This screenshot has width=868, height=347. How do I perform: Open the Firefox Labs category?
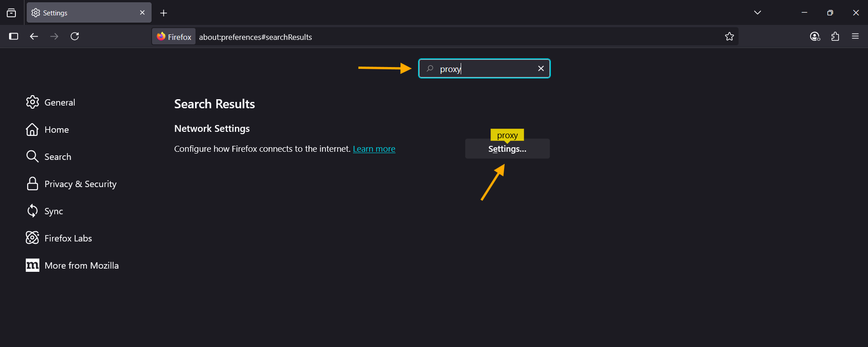coord(59,238)
